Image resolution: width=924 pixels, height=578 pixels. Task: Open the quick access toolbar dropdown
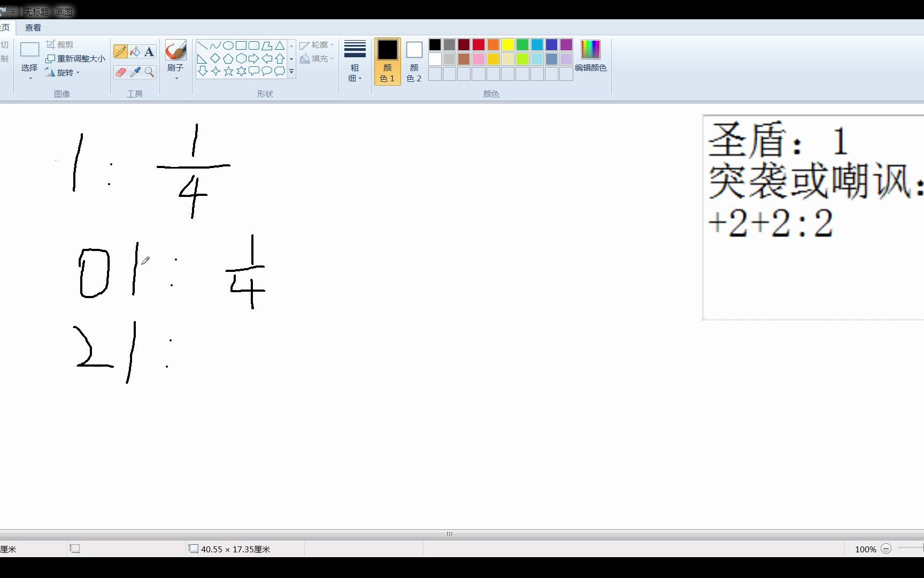tap(13, 12)
